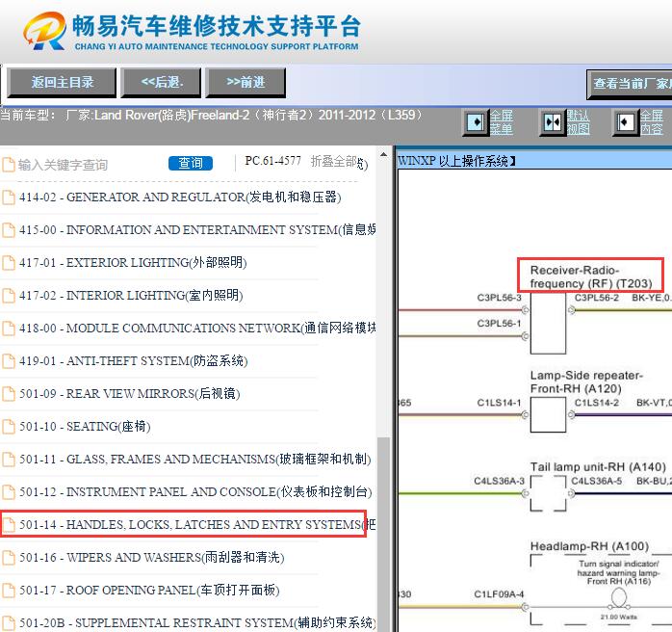Open 415-00 Information and Entertainment System
The image size is (672, 632).
coord(197,230)
